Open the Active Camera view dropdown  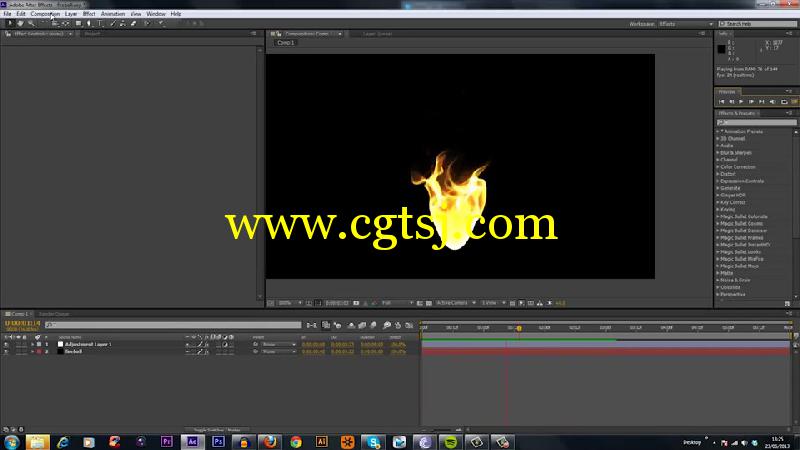[x=456, y=303]
